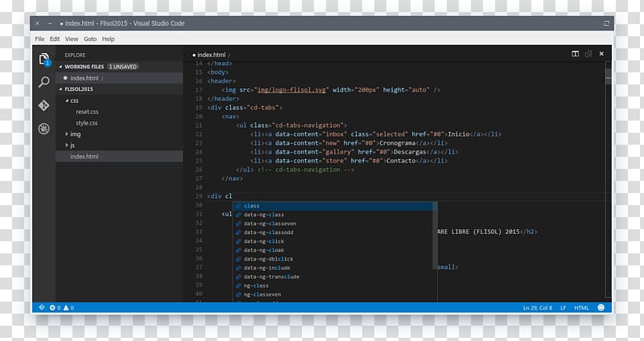Collapse the css folder
This screenshot has width=644, height=341.
tap(67, 101)
